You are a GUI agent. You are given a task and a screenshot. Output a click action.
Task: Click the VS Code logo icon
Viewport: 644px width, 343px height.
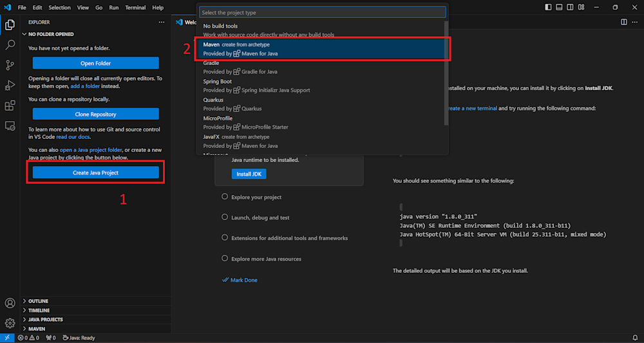7,7
